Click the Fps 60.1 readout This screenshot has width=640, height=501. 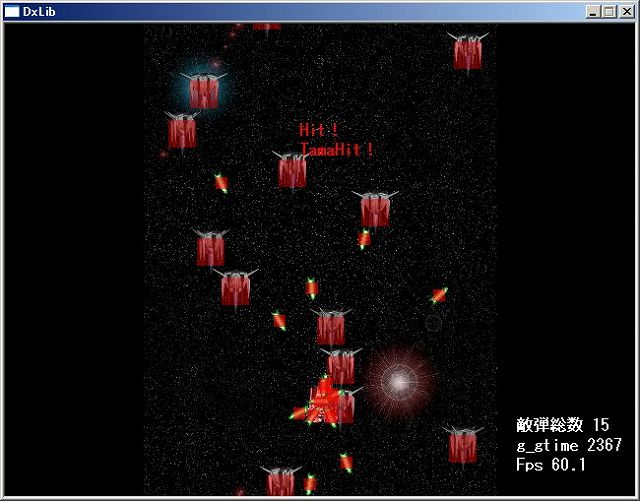pos(550,465)
